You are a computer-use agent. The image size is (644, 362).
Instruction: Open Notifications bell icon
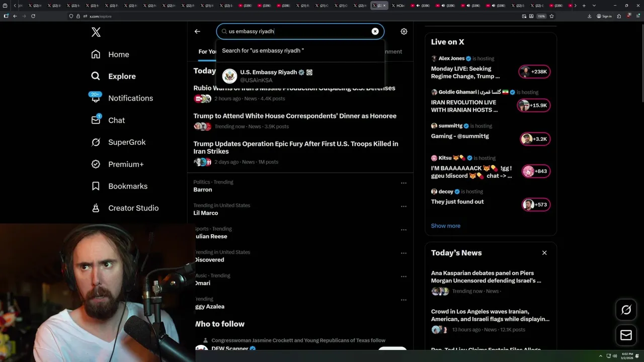[x=96, y=98]
